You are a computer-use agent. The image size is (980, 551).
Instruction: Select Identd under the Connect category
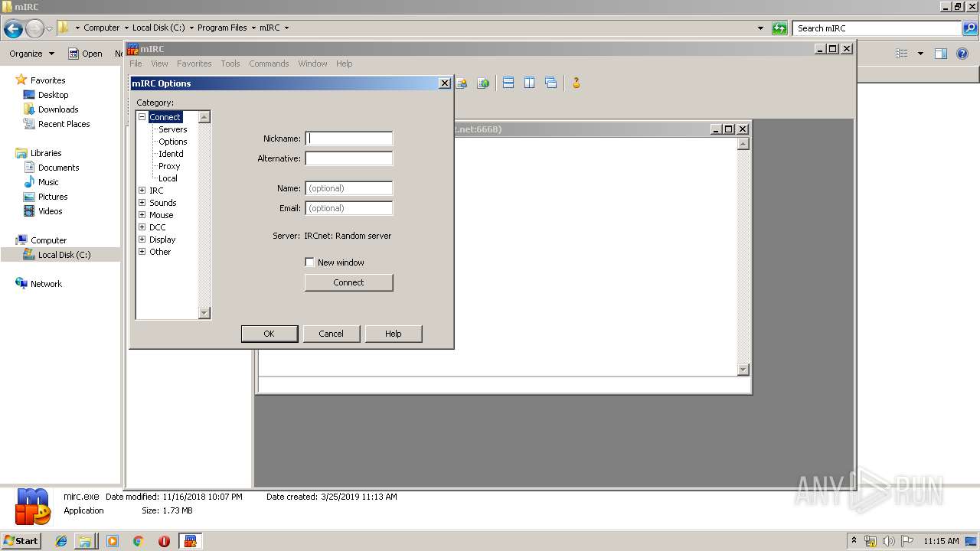[x=171, y=154]
